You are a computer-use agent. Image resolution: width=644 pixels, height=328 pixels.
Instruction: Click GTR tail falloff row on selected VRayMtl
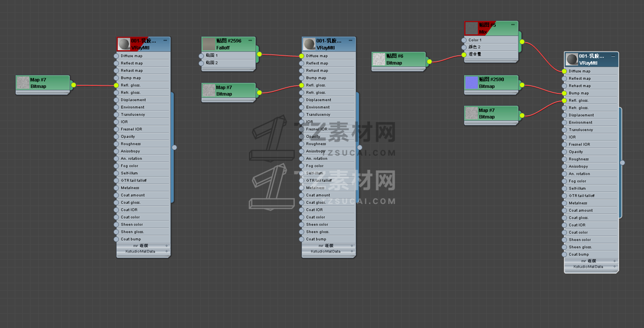(591, 196)
